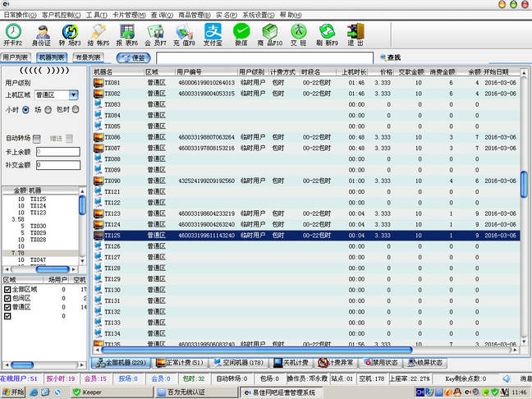Show 关机计费 filter tab

click(291, 363)
